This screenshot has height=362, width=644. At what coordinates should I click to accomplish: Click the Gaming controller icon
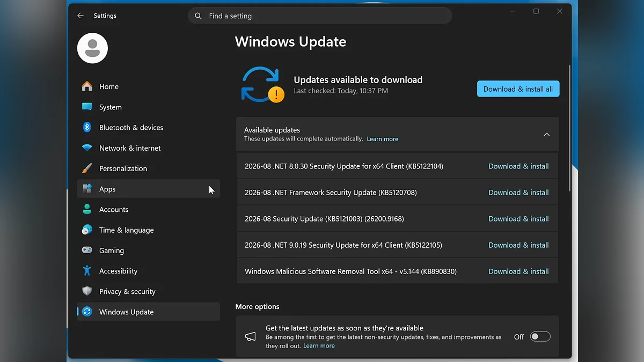tap(87, 250)
